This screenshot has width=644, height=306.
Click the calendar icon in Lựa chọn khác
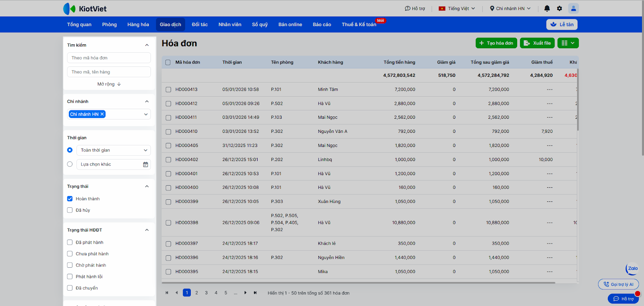pos(145,164)
